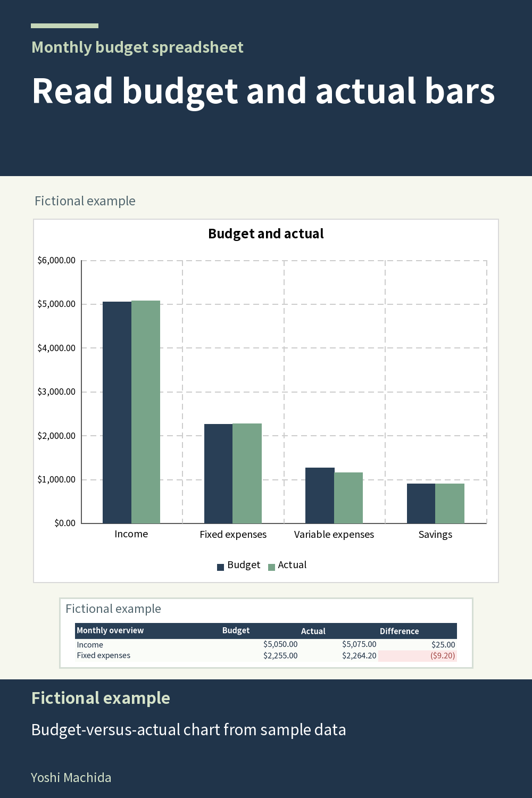Click the $4,000.00 axis value
Screen dimensions: 532x798
click(x=56, y=348)
